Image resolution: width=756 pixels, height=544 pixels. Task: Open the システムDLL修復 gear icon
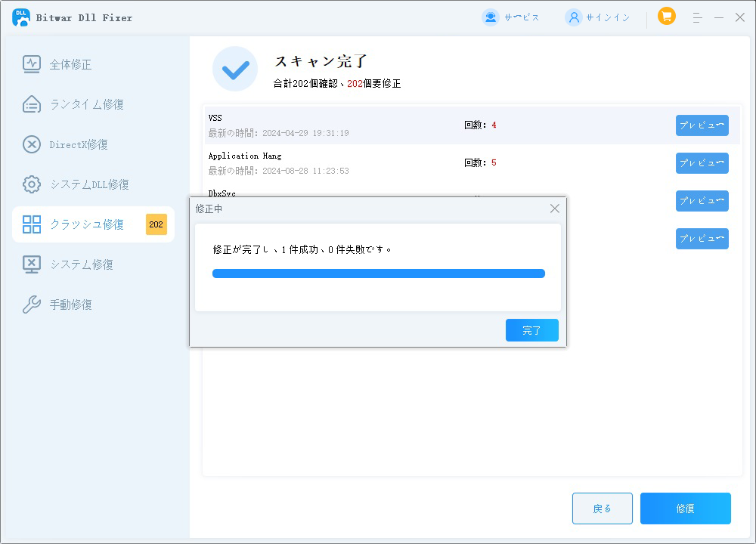click(32, 184)
